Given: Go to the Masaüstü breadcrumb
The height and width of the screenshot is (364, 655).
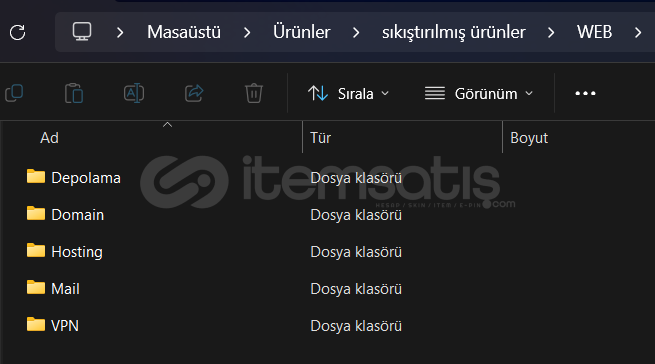Looking at the screenshot, I should tap(184, 32).
